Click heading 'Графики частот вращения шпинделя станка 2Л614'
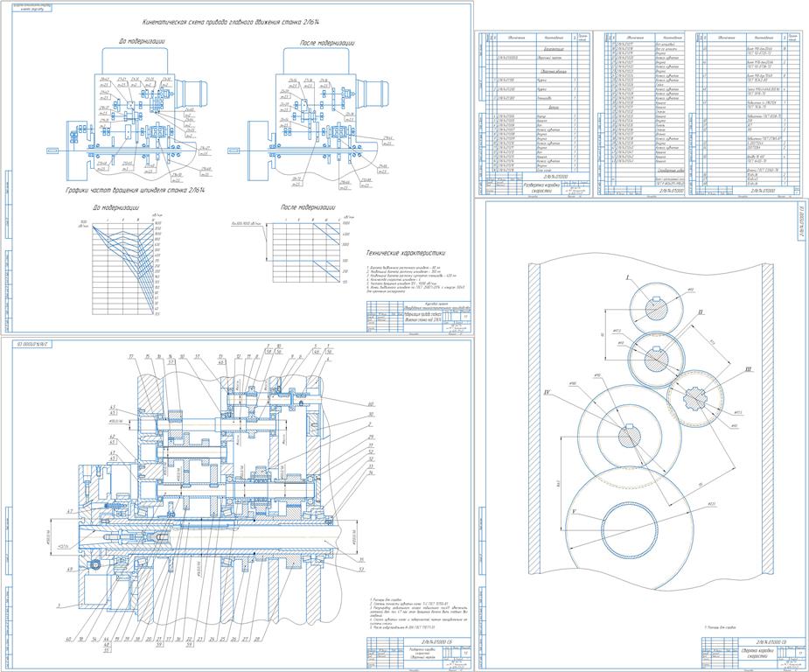 pos(136,191)
